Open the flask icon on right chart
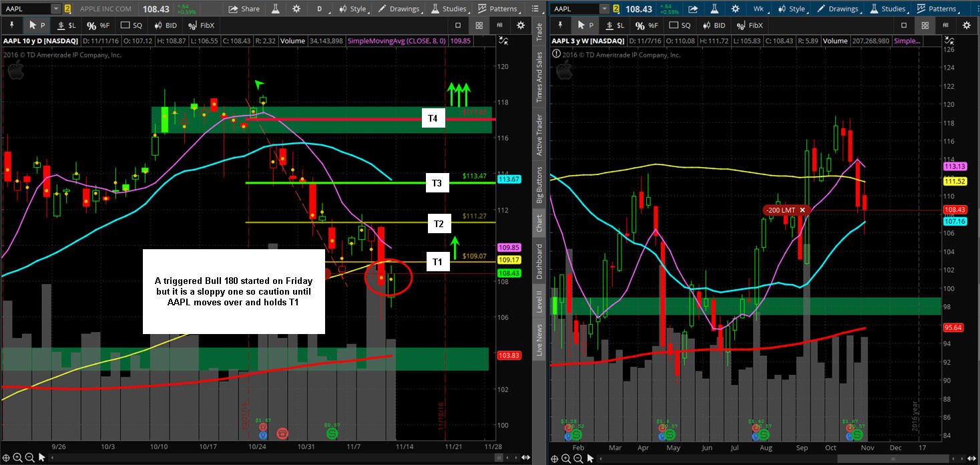This screenshot has height=465, width=980. click(714, 9)
